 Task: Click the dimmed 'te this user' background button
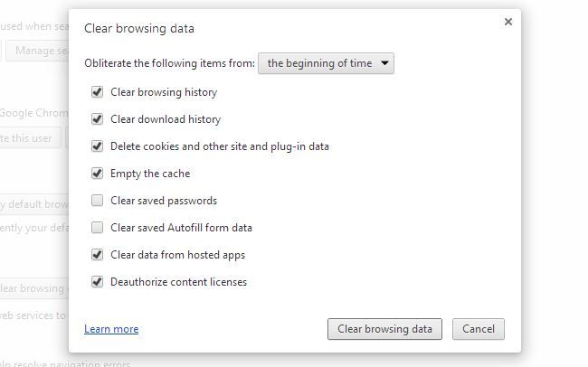click(31, 137)
